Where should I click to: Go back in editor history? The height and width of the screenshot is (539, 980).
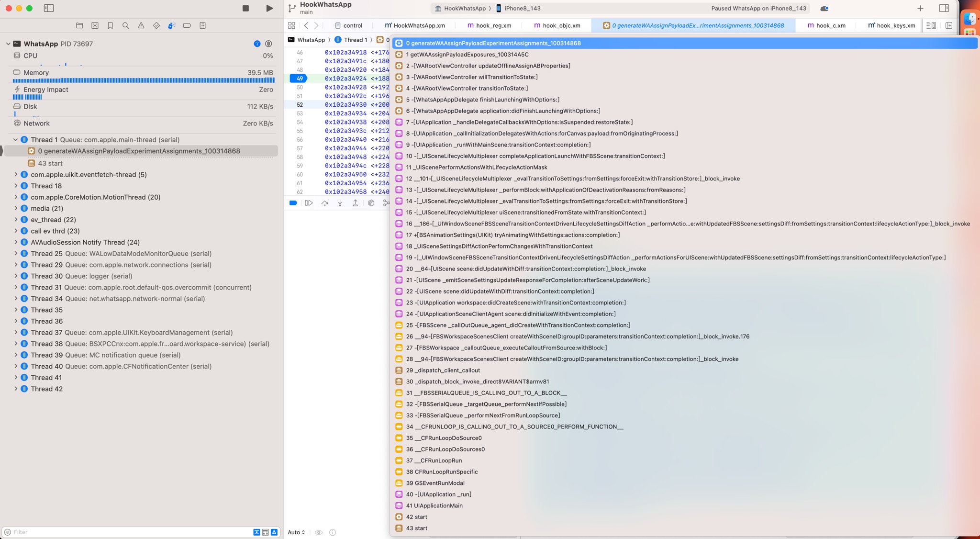(306, 25)
